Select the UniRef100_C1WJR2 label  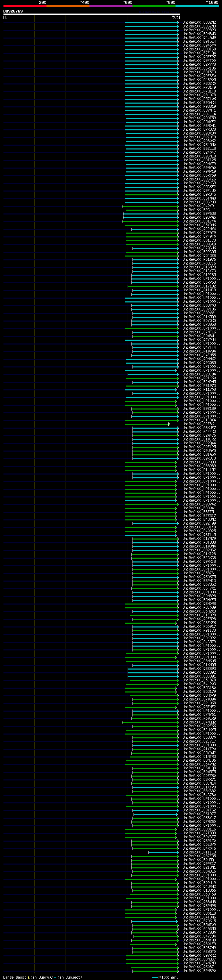(x=199, y=439)
